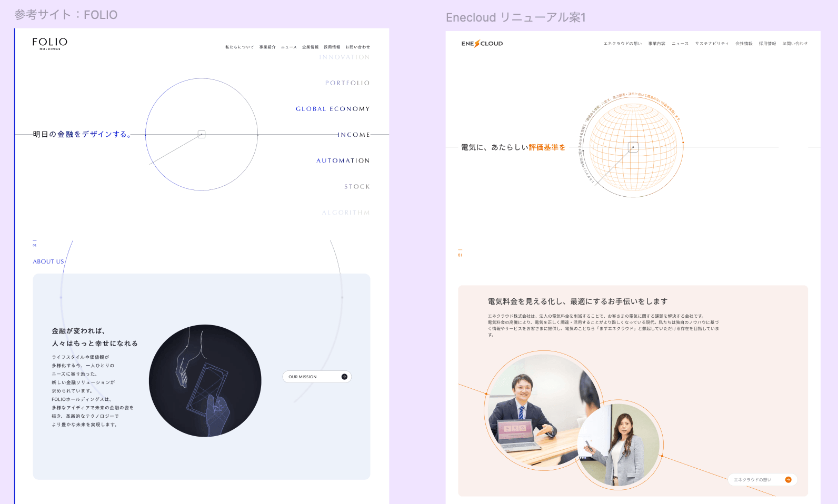This screenshot has width=838, height=504.
Task: Click the orange 01 section number in Enecloud frame
Action: 460,255
